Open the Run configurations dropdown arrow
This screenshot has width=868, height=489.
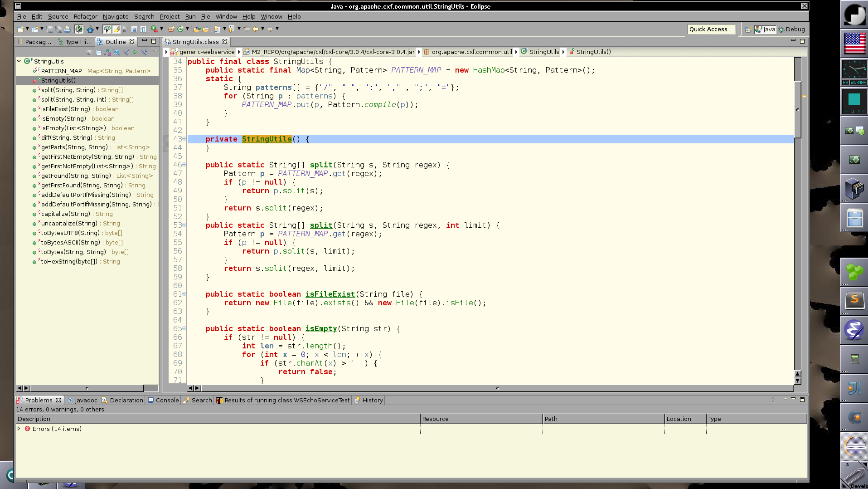pos(161,29)
